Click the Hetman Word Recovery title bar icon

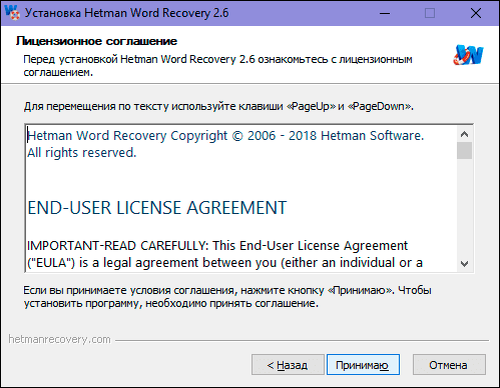12,13
